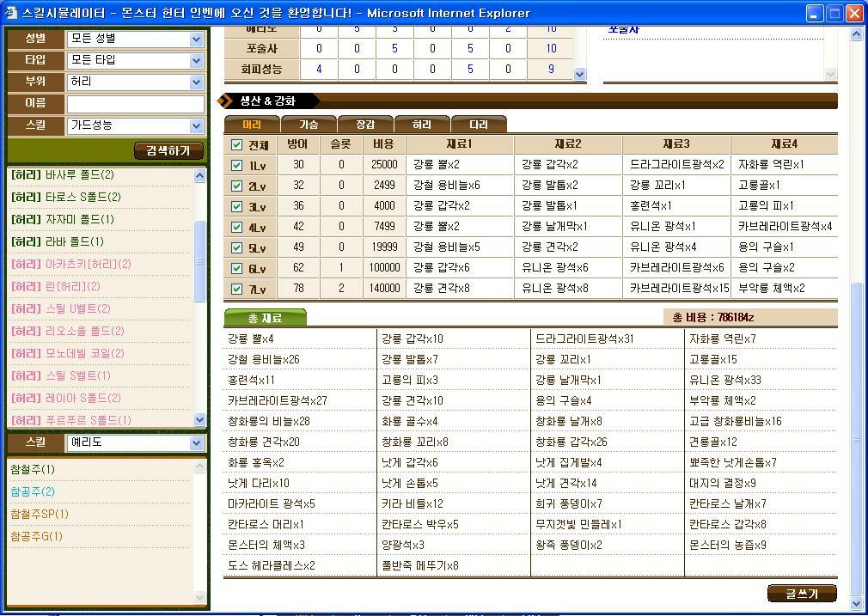
Task: Switch to the 다리 (legs) tab
Action: coord(479,123)
